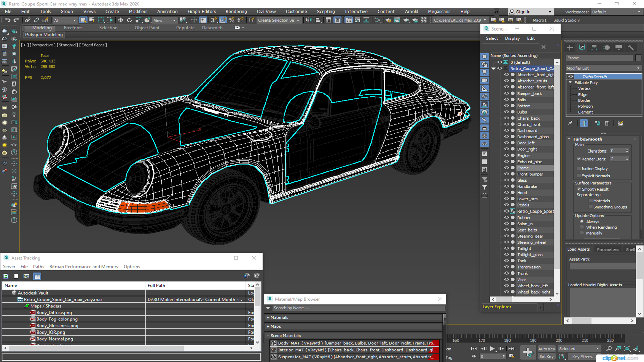644x362 pixels.
Task: Remove modifier with the trash icon
Action: (607, 123)
